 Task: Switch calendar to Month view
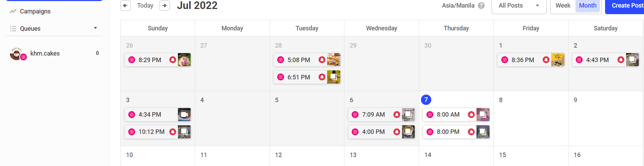point(587,6)
